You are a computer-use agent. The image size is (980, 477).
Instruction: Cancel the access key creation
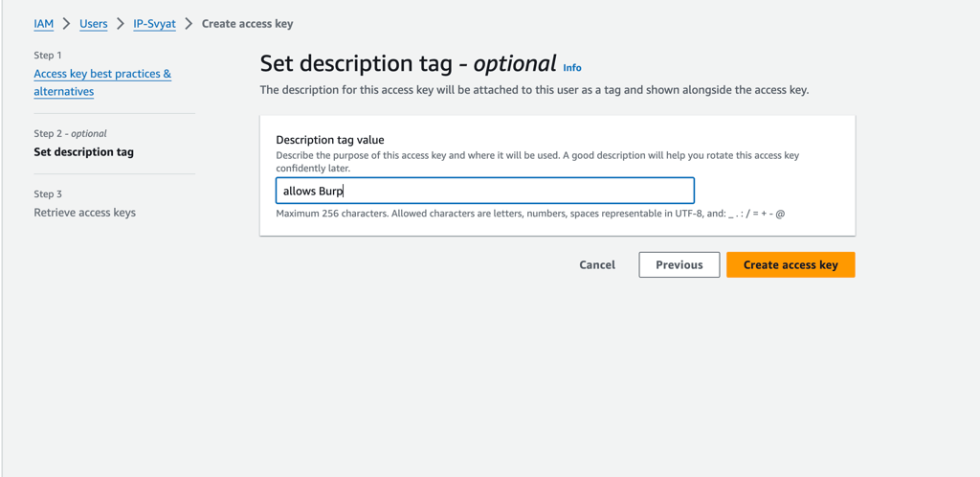click(597, 265)
